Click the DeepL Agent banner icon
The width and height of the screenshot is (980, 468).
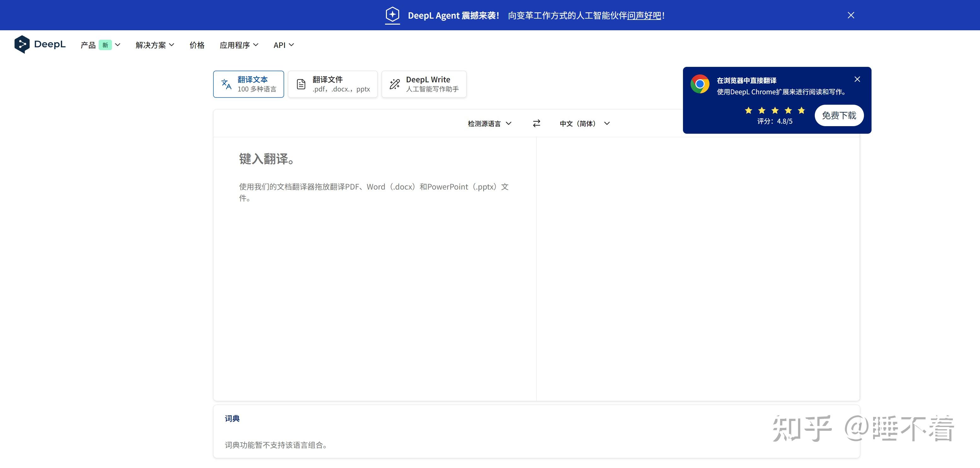coord(392,15)
